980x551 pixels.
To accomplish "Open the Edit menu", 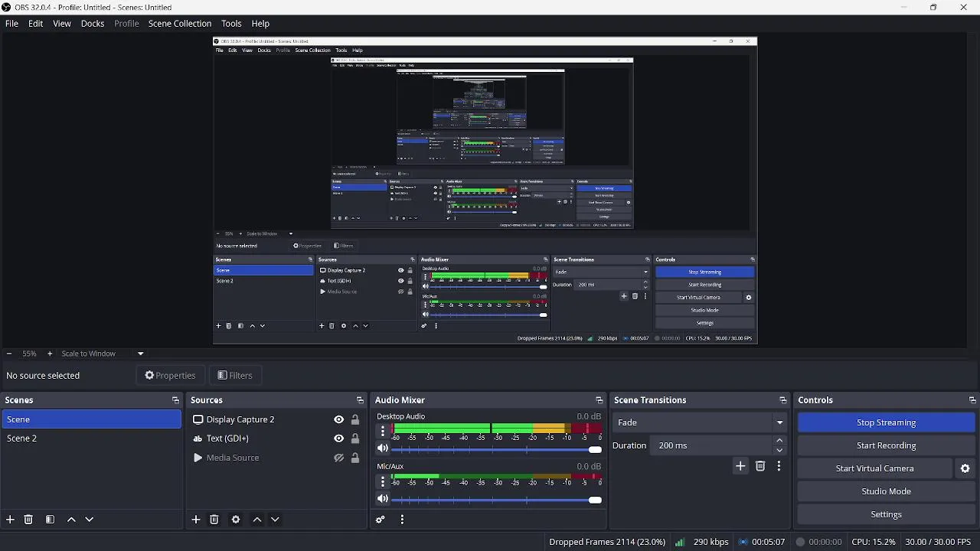I will pyautogui.click(x=36, y=24).
